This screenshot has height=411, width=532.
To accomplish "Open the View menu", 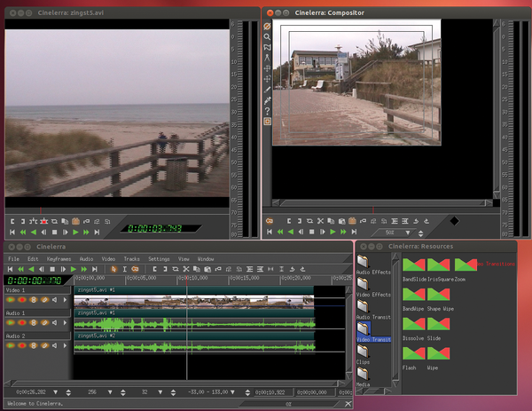I will pyautogui.click(x=184, y=259).
